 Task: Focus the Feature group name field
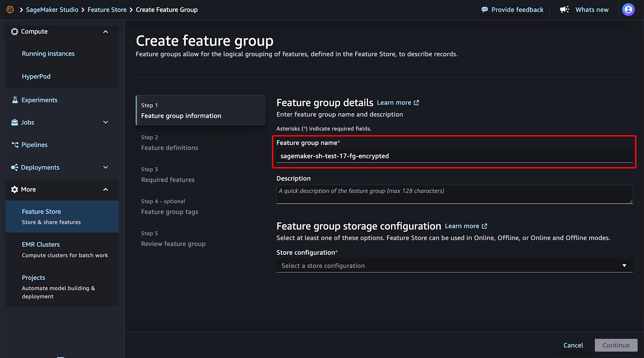(x=454, y=156)
